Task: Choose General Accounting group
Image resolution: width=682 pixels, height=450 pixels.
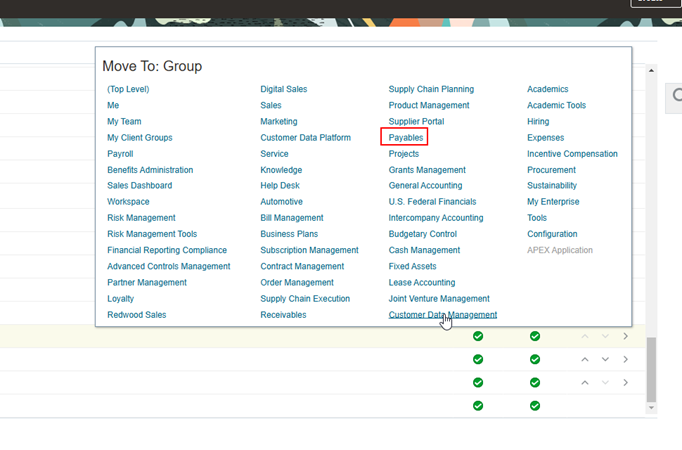Action: (425, 186)
